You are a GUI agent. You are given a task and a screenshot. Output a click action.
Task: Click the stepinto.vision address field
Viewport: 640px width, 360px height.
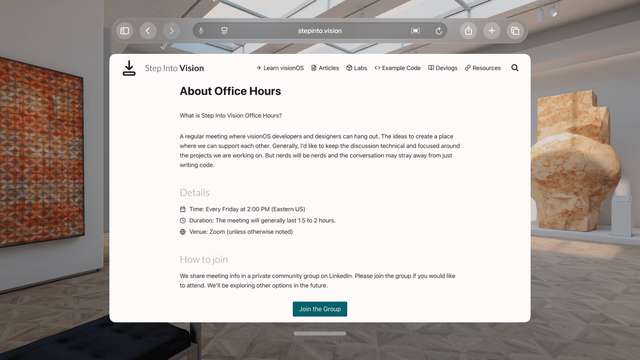320,31
